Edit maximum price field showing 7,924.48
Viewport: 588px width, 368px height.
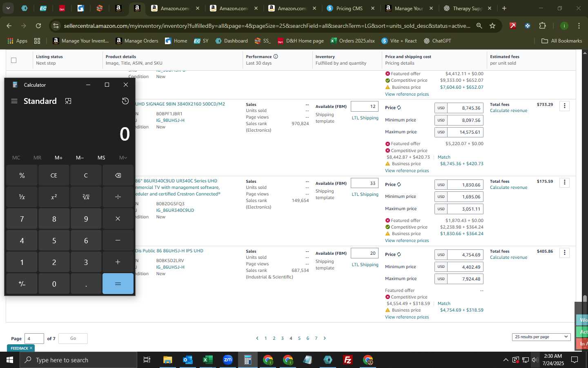click(465, 279)
